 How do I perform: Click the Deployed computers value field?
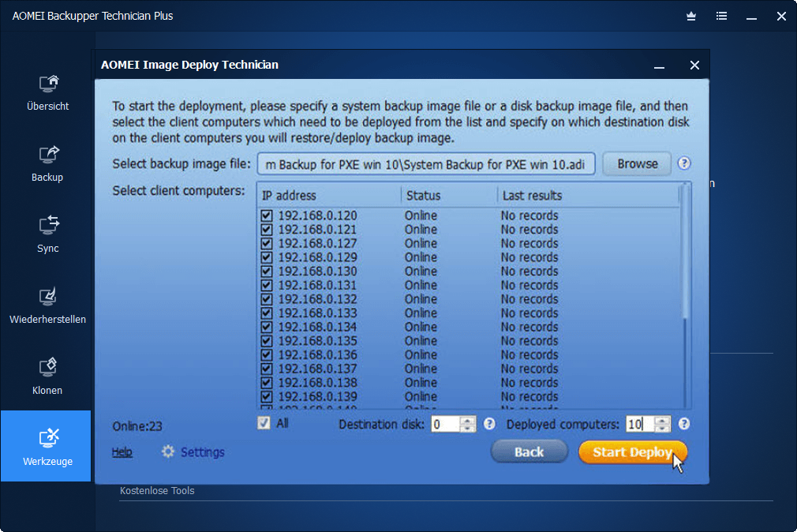pos(641,424)
